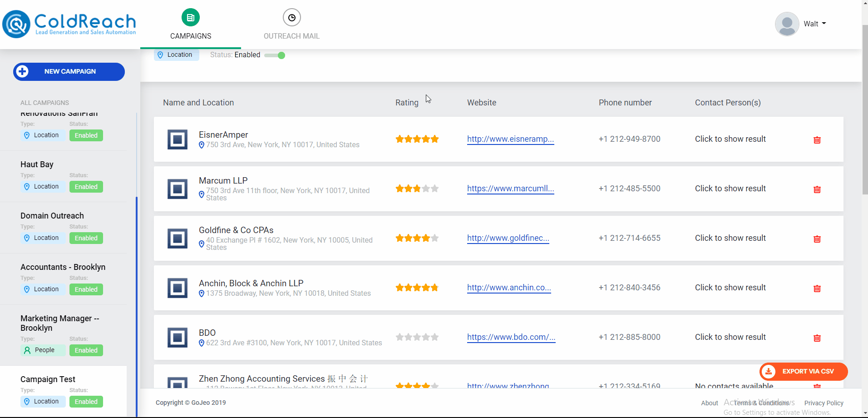Viewport: 868px width, 418px height.
Task: Click the Marcum LLP company thumbnail
Action: [178, 189]
